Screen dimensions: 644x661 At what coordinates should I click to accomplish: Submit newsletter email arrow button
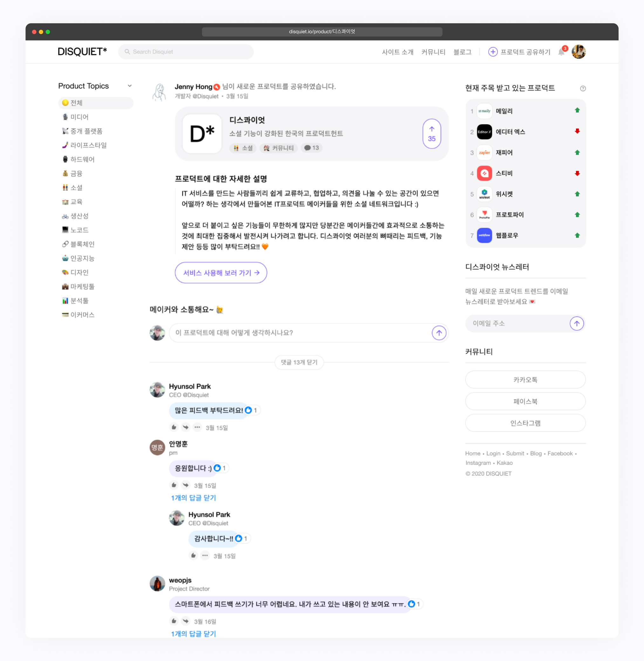577,324
